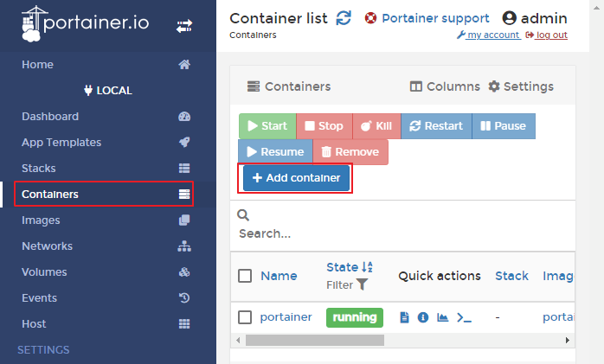Click the Kill button
Viewport: 604px width, 364px height.
(x=376, y=126)
